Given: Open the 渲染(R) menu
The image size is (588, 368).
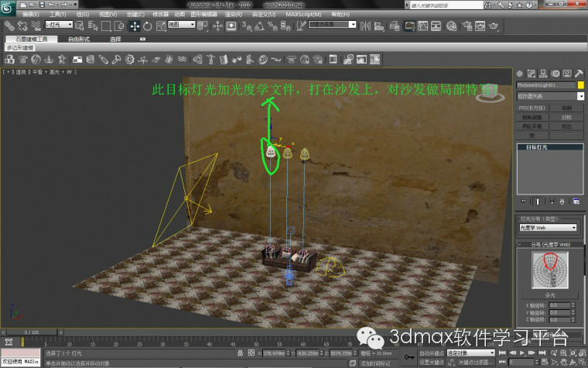Looking at the screenshot, I should point(233,14).
